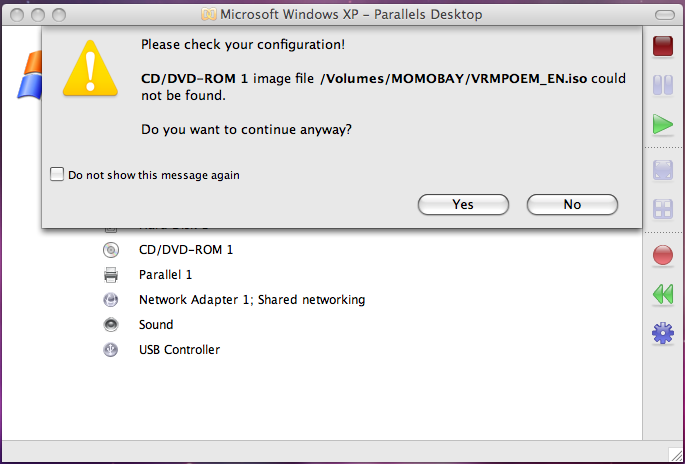Click the dimmed four-squares icon in the sidebar
Screen dimensions: 685x464
click(x=662, y=210)
